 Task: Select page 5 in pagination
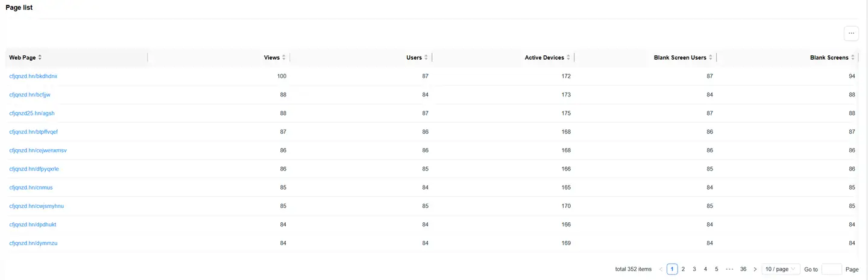[717, 269]
